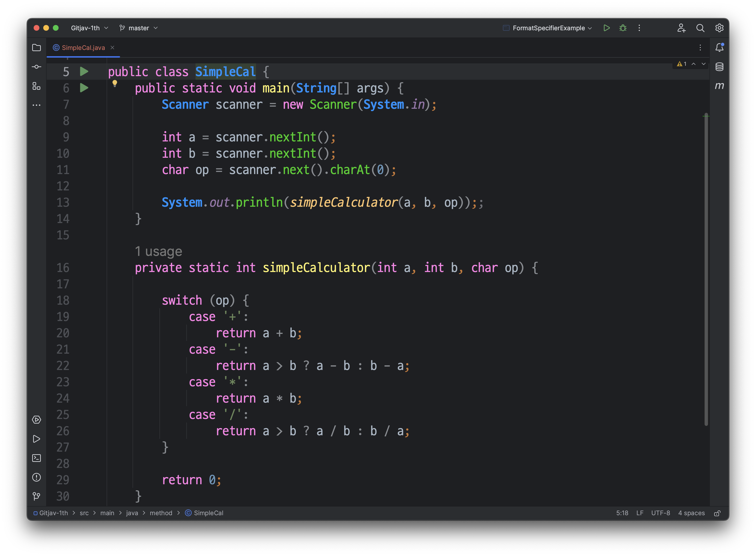Image resolution: width=756 pixels, height=556 pixels.
Task: Click the '1 usage' inlay hint
Action: 158,251
